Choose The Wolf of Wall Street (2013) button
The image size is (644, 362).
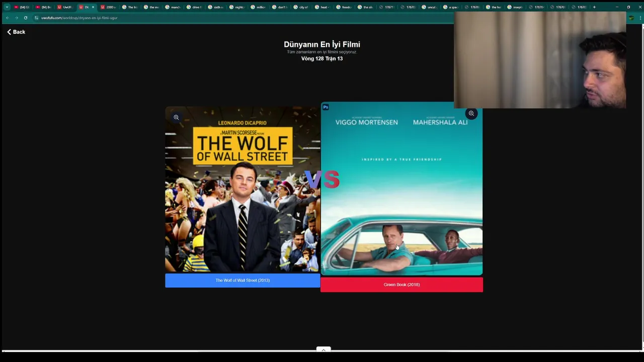[243, 281]
